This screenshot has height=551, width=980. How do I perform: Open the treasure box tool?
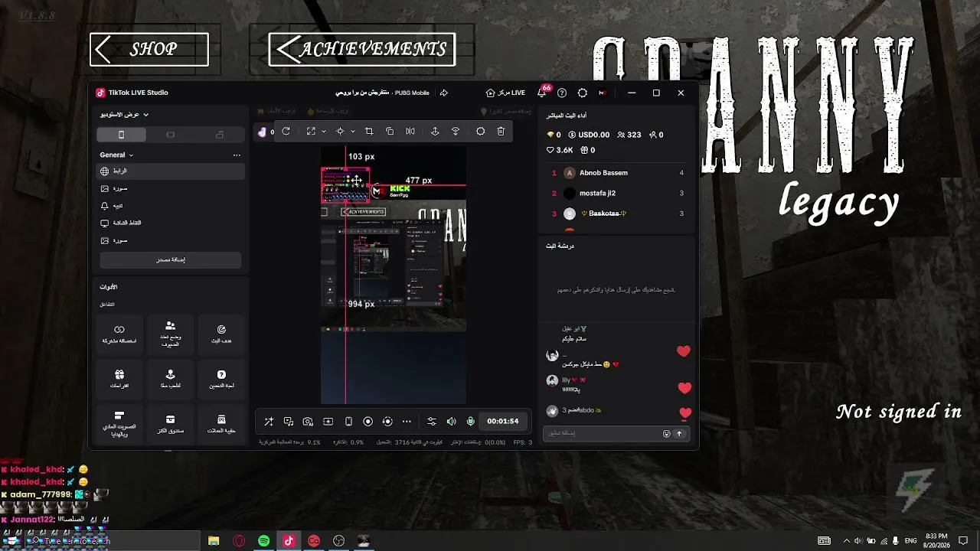pos(170,423)
